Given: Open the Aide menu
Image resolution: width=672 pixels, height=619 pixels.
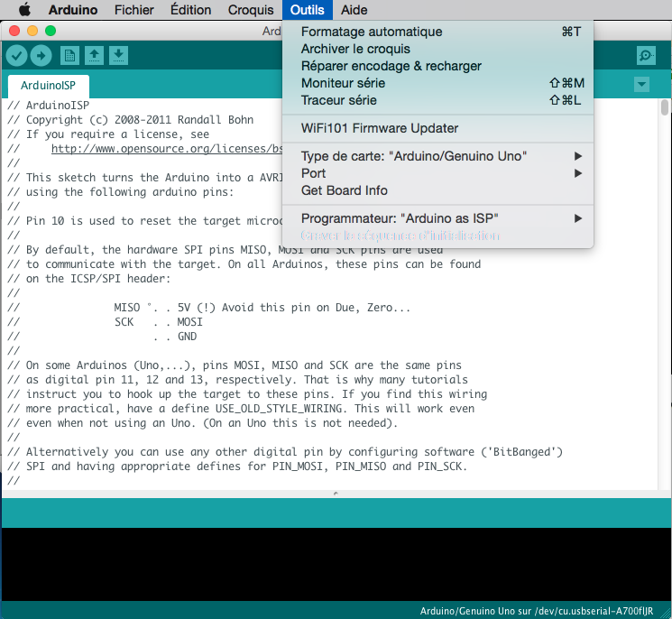Looking at the screenshot, I should coord(354,10).
